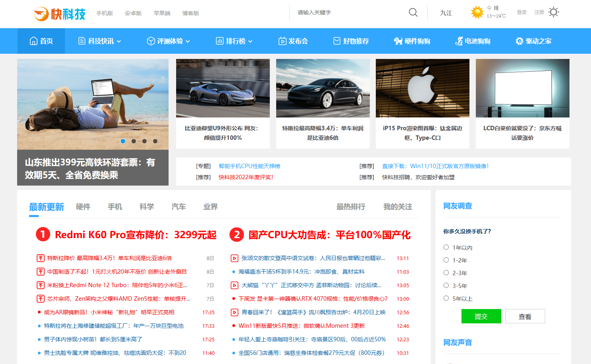The width and height of the screenshot is (591, 364).
Task: Select the 5年以上 radio option
Action: (446, 298)
